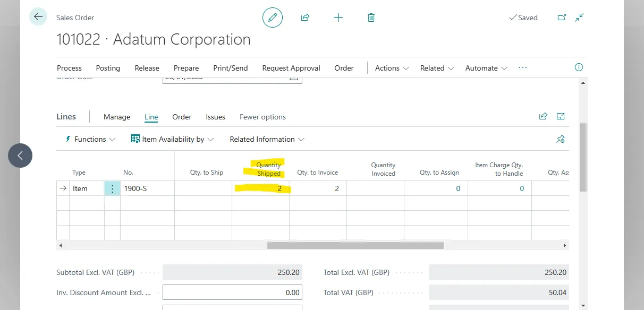The image size is (644, 310).
Task: Delete order with trash bin icon
Action: [371, 18]
